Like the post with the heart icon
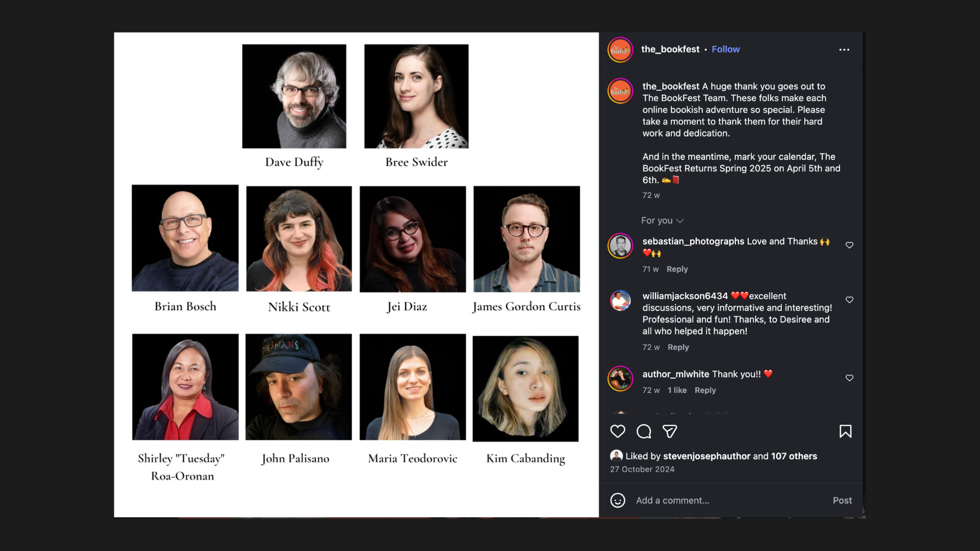 coord(618,431)
